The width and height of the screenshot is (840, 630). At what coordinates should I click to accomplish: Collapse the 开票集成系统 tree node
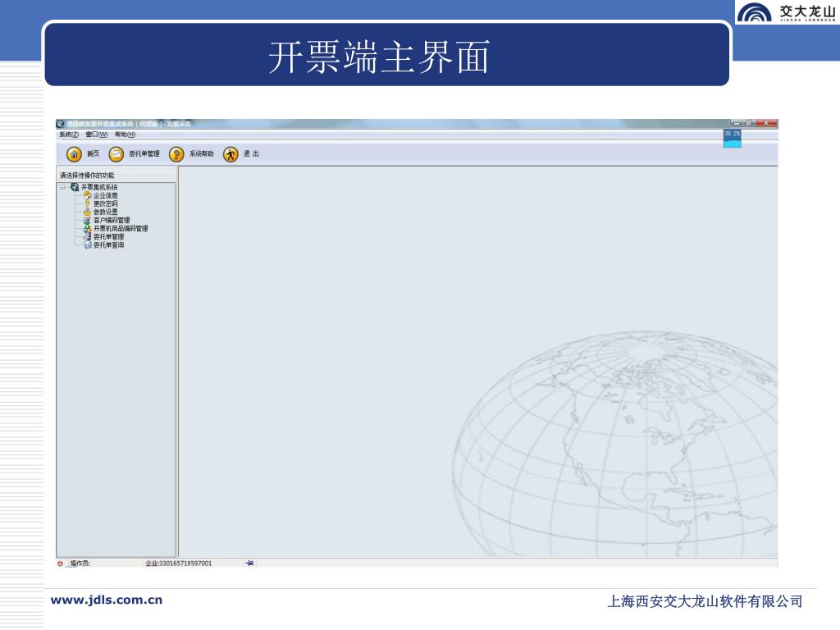point(62,187)
